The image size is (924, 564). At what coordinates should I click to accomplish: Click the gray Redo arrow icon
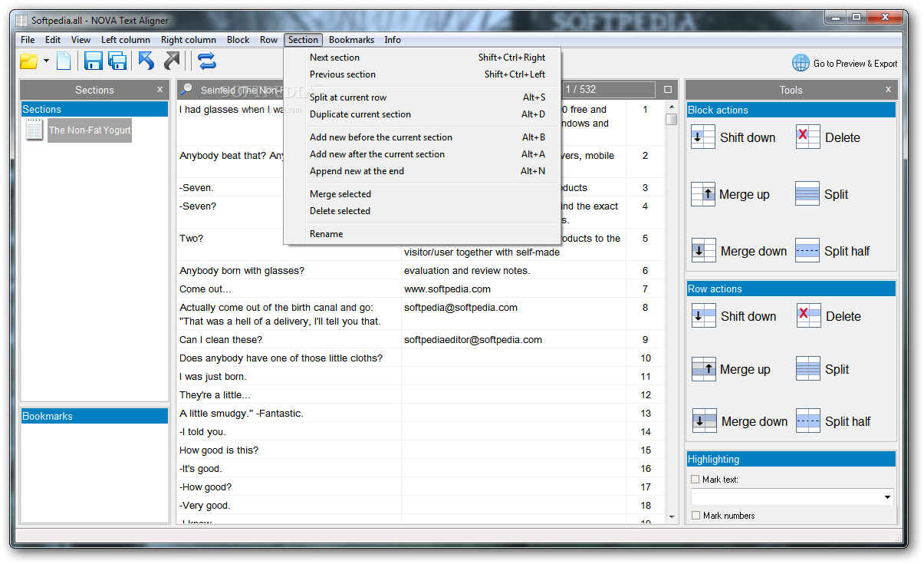coord(173,61)
